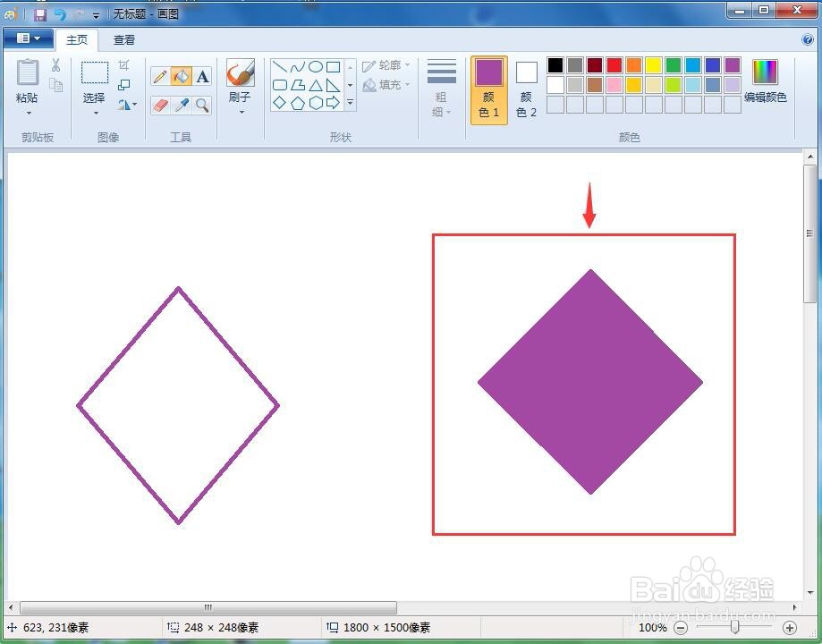Choose the Triangle shape
The width and height of the screenshot is (822, 644).
[x=316, y=85]
